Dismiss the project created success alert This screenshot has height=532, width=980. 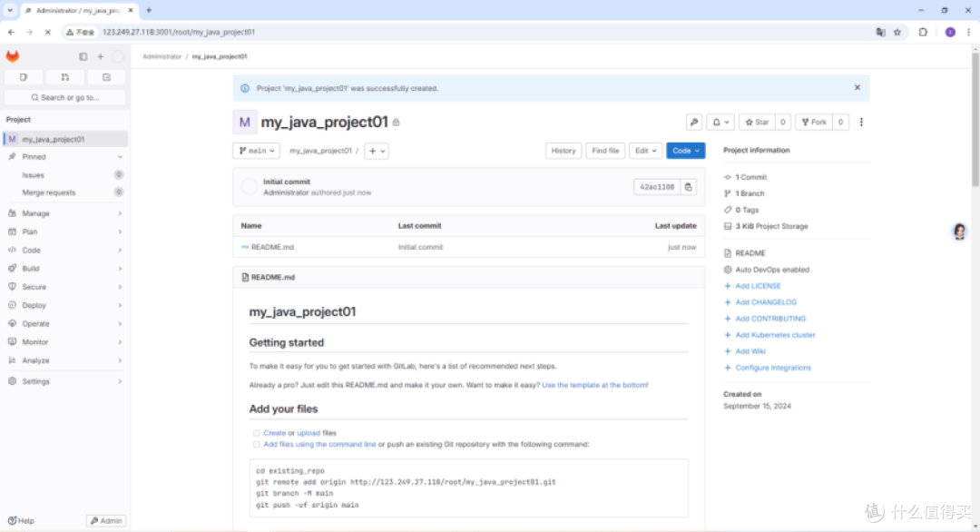pos(857,87)
